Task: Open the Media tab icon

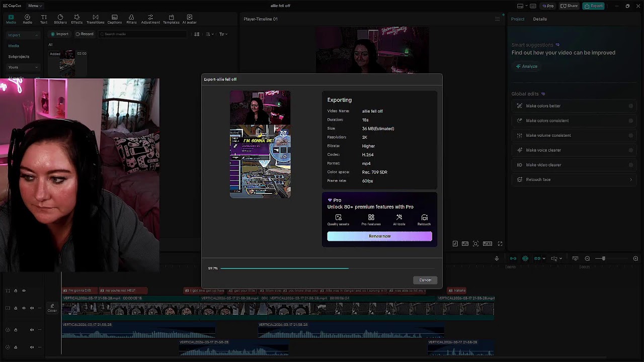Action: coord(11,19)
